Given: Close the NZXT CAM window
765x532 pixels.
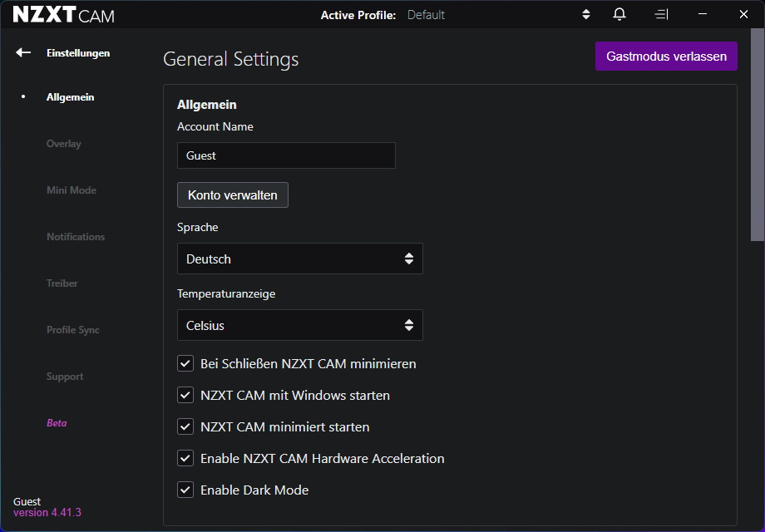Looking at the screenshot, I should pos(743,14).
